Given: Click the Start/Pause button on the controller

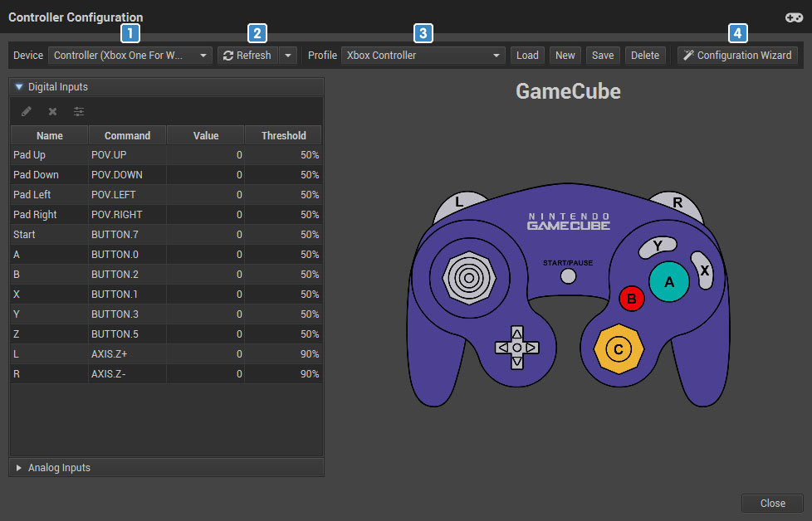Looking at the screenshot, I should coord(568,276).
